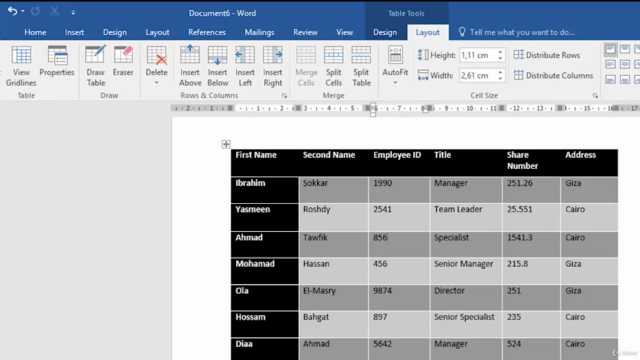Click the Split Cells button
Image resolution: width=640 pixels, height=360 pixels.
pyautogui.click(x=333, y=66)
